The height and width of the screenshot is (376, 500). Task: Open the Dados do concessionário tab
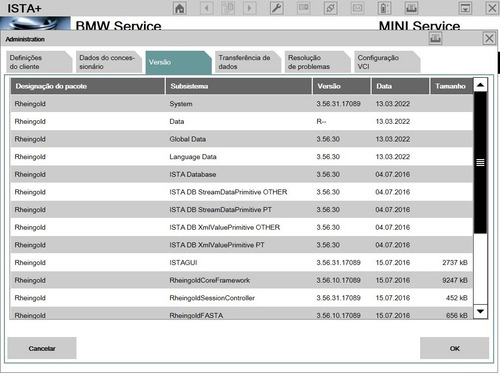click(108, 62)
